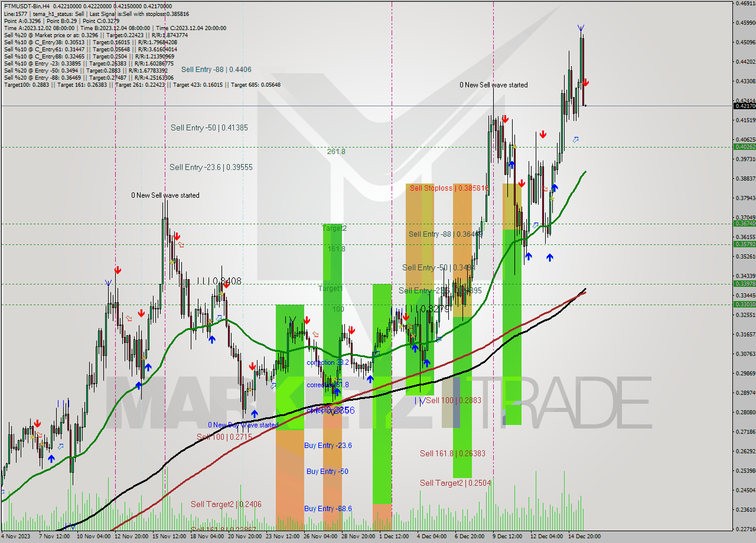Click the '4 Nov 2023' date axis label

click(x=15, y=537)
